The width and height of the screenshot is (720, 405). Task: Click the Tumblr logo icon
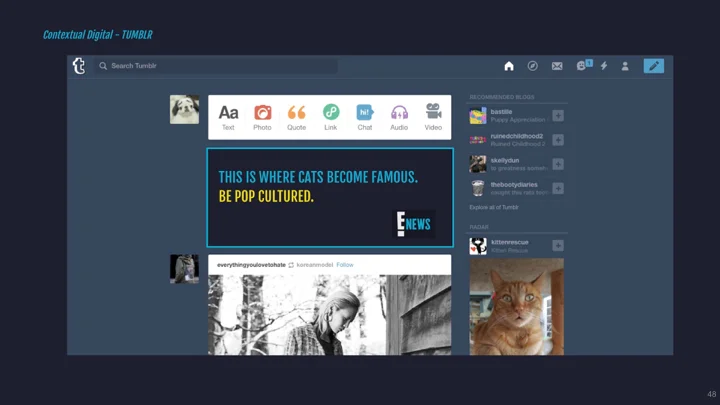pyautogui.click(x=79, y=66)
